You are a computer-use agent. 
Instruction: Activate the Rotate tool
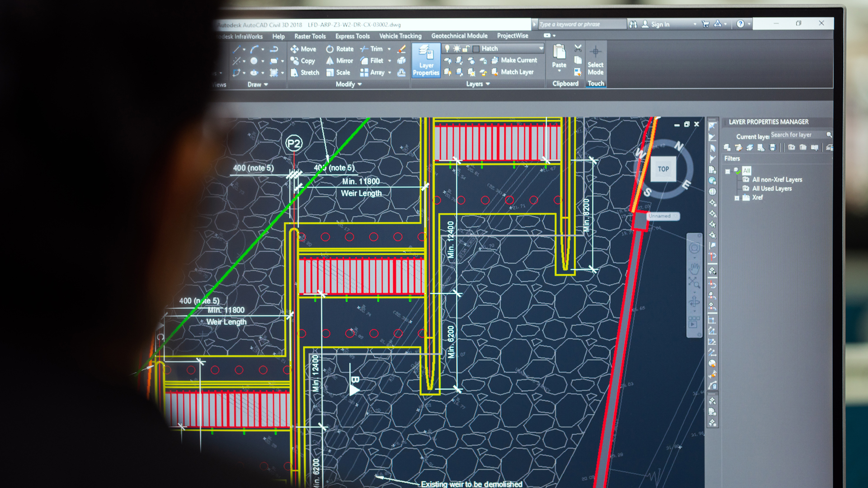pos(340,49)
